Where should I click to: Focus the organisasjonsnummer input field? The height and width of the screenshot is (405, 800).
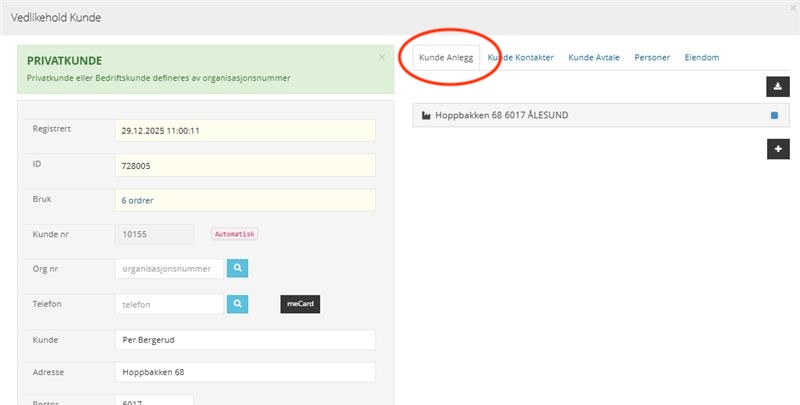pyautogui.click(x=169, y=268)
